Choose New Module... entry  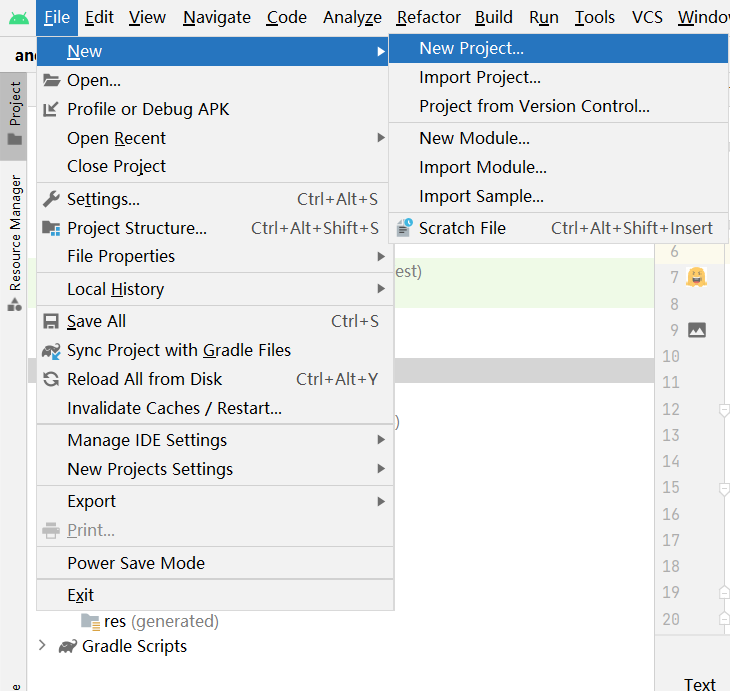558,138
